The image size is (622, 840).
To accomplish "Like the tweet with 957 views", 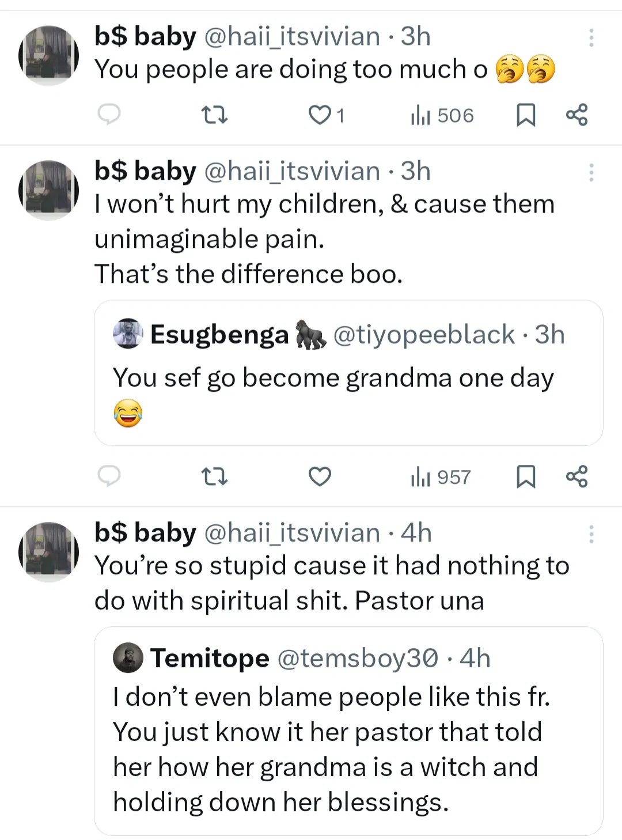I will [x=320, y=477].
